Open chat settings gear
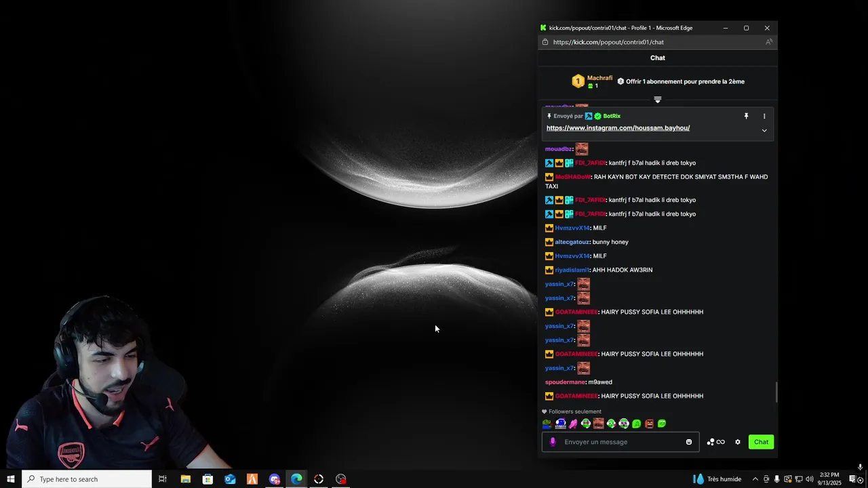The width and height of the screenshot is (868, 488). [738, 442]
